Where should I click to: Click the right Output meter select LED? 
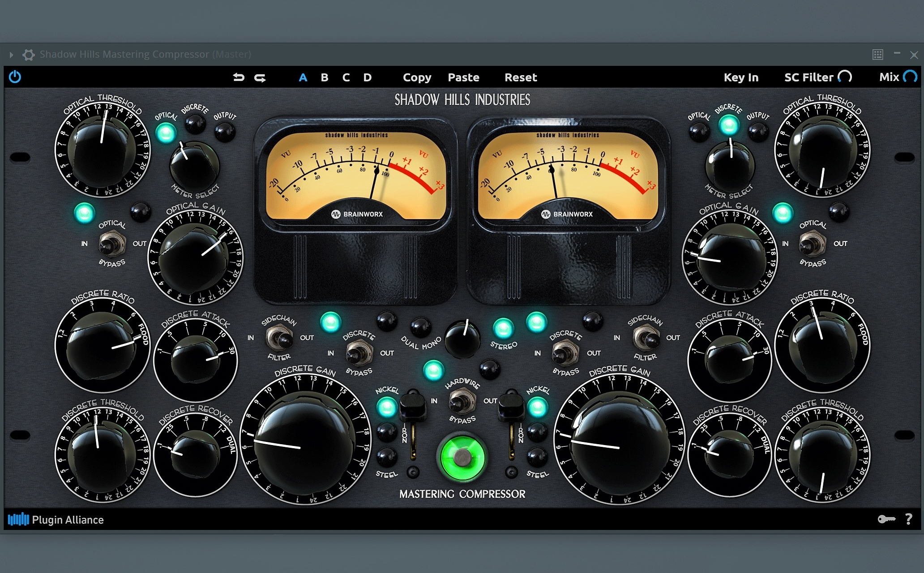[758, 132]
